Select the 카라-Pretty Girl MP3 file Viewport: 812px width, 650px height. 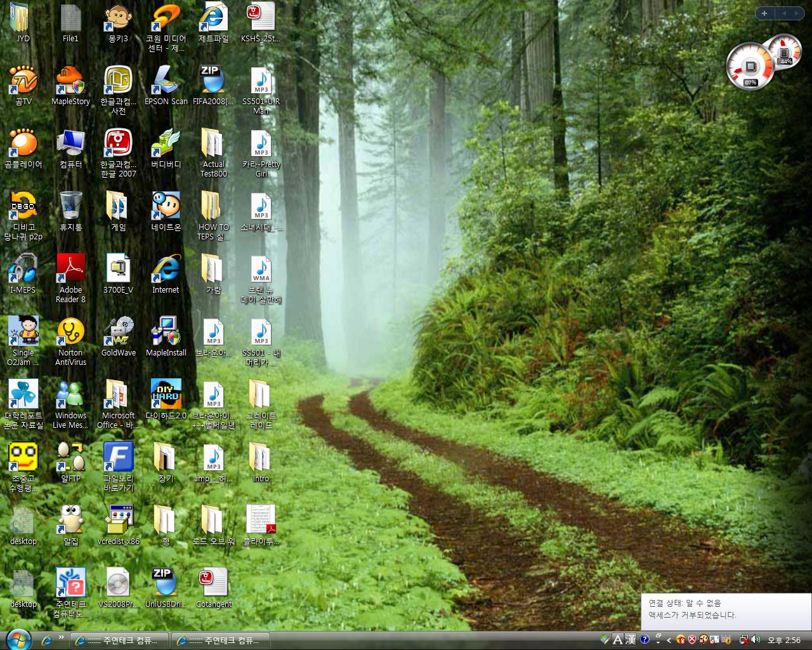261,152
